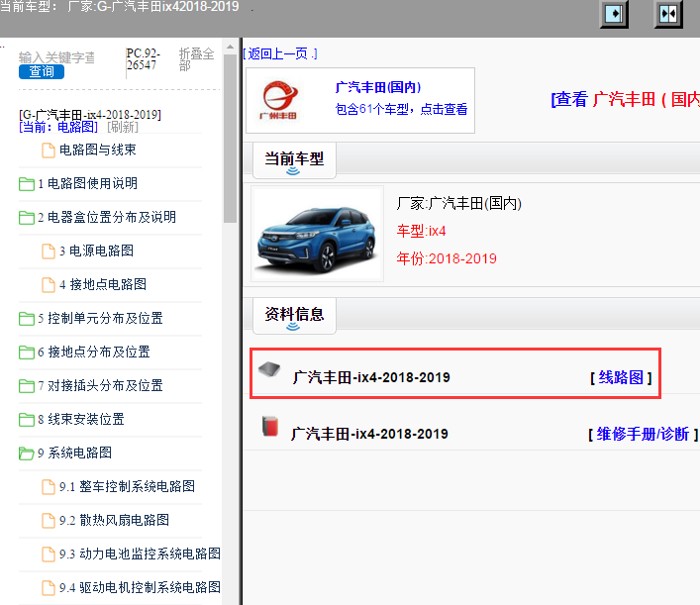Viewport: 700px width, 605px height.
Task: Click page icon of 9.3 动力电池监控系统电路图
Action: [49, 555]
